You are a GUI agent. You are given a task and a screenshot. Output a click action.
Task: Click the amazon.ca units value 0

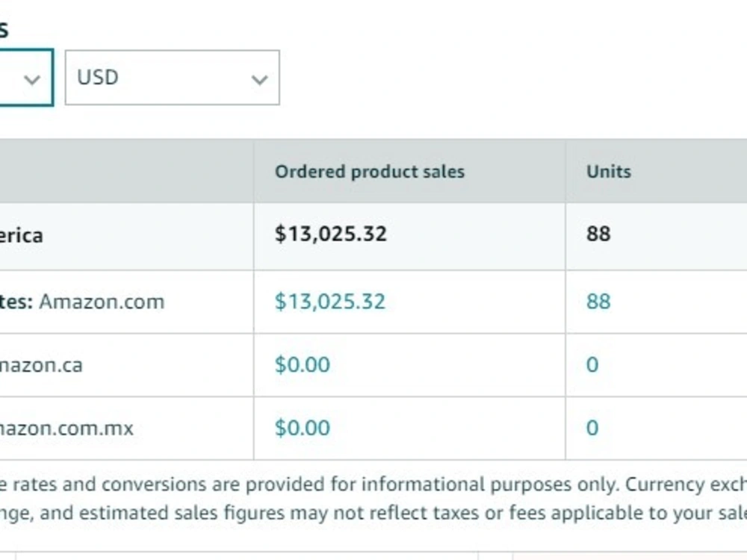point(592,365)
